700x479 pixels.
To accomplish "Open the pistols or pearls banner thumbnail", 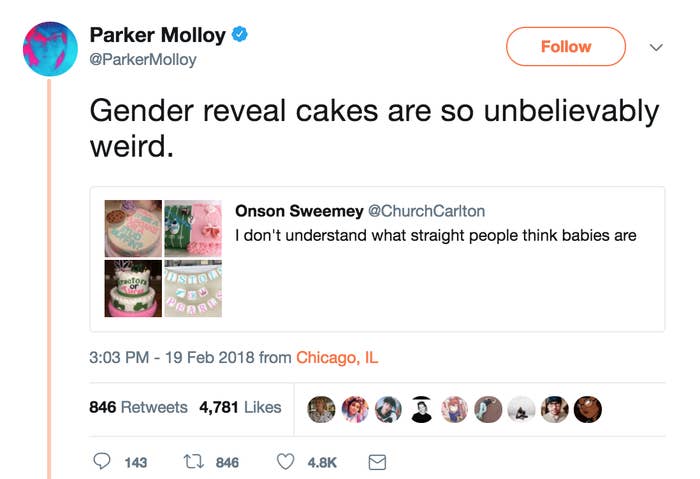I will (x=193, y=289).
